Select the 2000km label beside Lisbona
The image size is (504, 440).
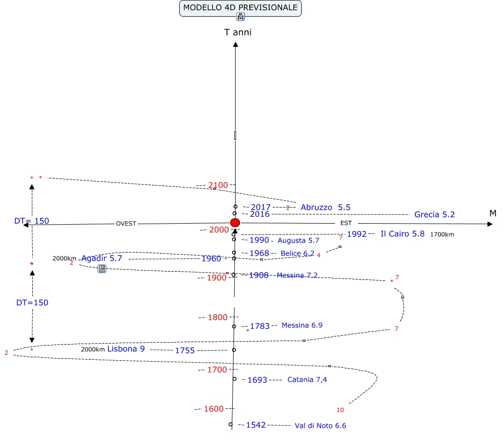click(93, 349)
